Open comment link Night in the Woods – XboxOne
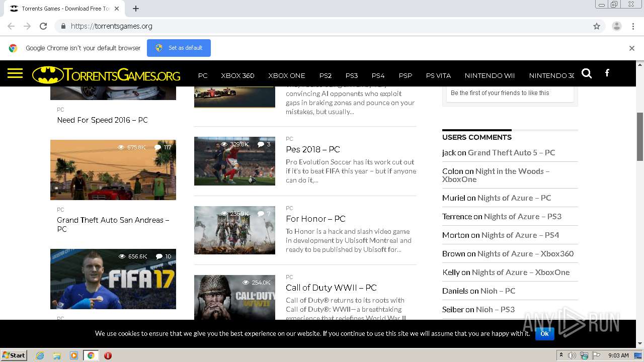This screenshot has width=644, height=362. coord(496,175)
